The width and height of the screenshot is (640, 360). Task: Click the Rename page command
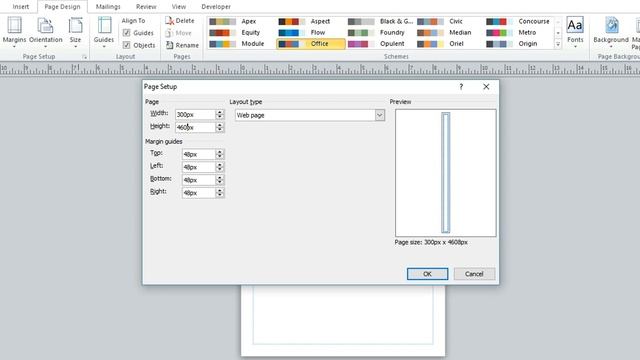(x=182, y=45)
